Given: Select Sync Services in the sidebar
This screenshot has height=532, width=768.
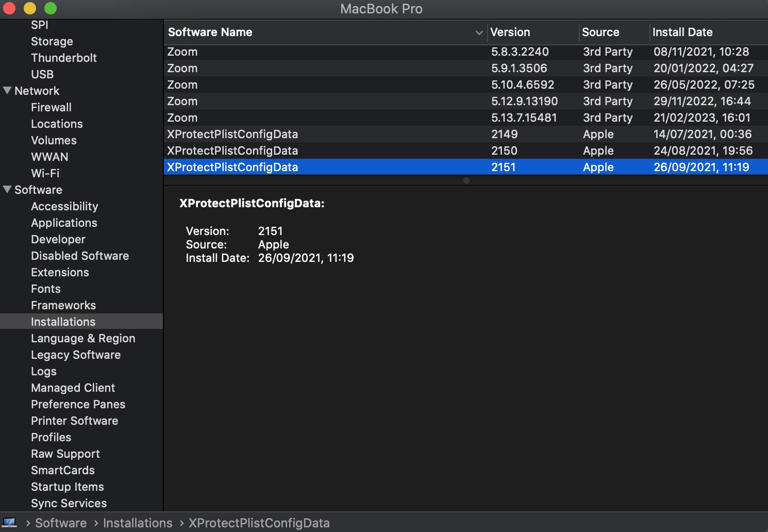Looking at the screenshot, I should (69, 503).
